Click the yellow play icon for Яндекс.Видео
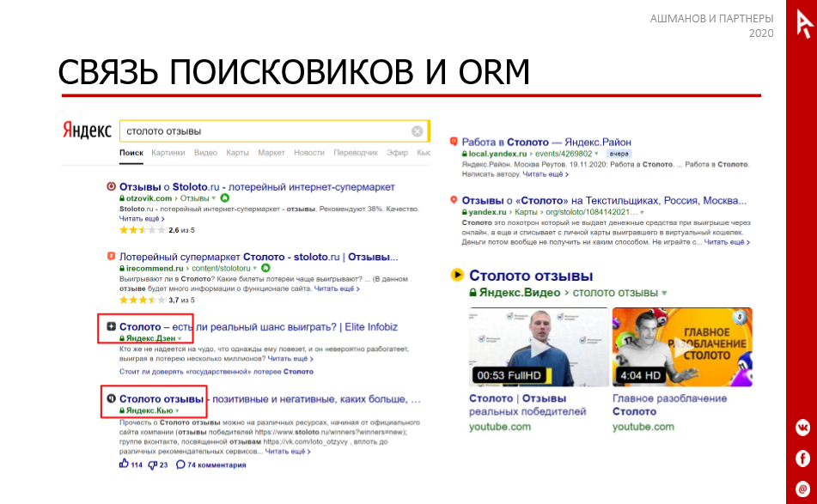This screenshot has width=817, height=504. pyautogui.click(x=457, y=275)
